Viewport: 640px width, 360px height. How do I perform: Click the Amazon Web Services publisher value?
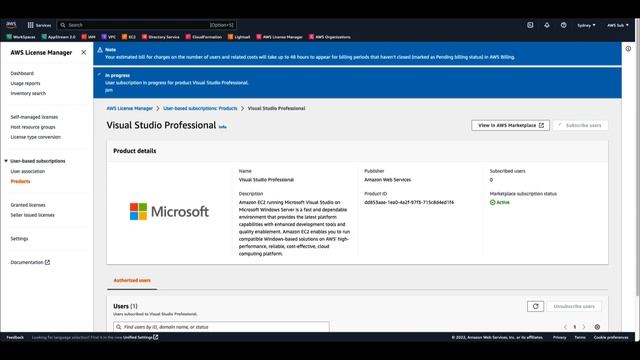(387, 179)
